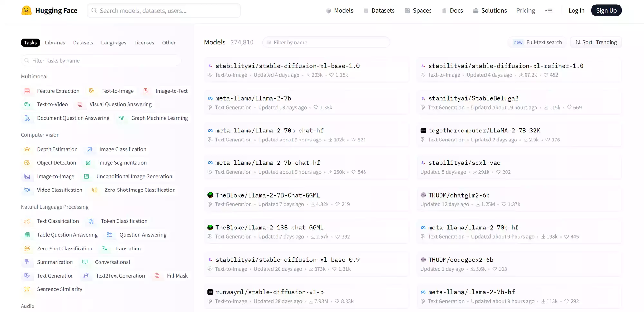Expand the navigation overflow menu icon
The image size is (644, 312).
click(548, 11)
